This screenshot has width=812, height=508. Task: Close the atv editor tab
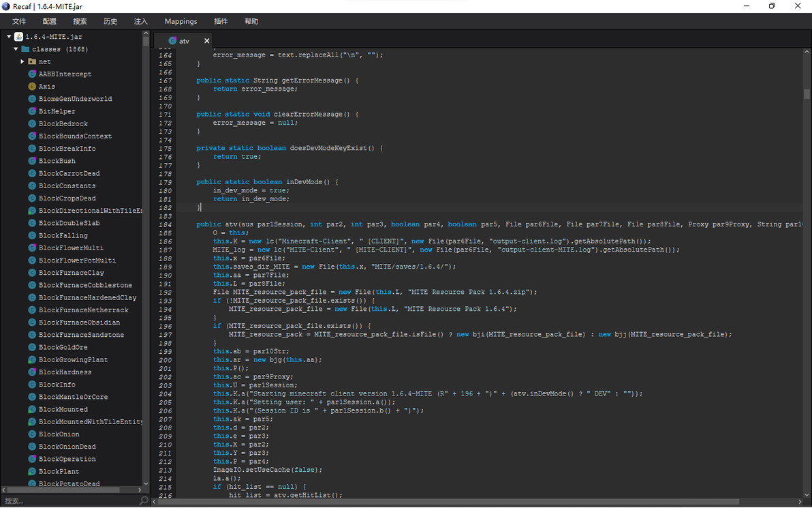coord(207,41)
